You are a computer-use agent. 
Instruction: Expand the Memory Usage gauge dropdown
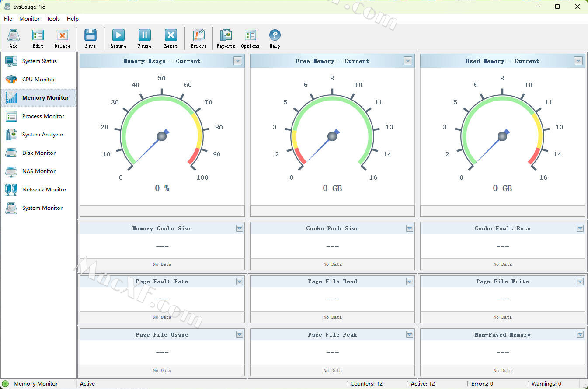pyautogui.click(x=238, y=61)
